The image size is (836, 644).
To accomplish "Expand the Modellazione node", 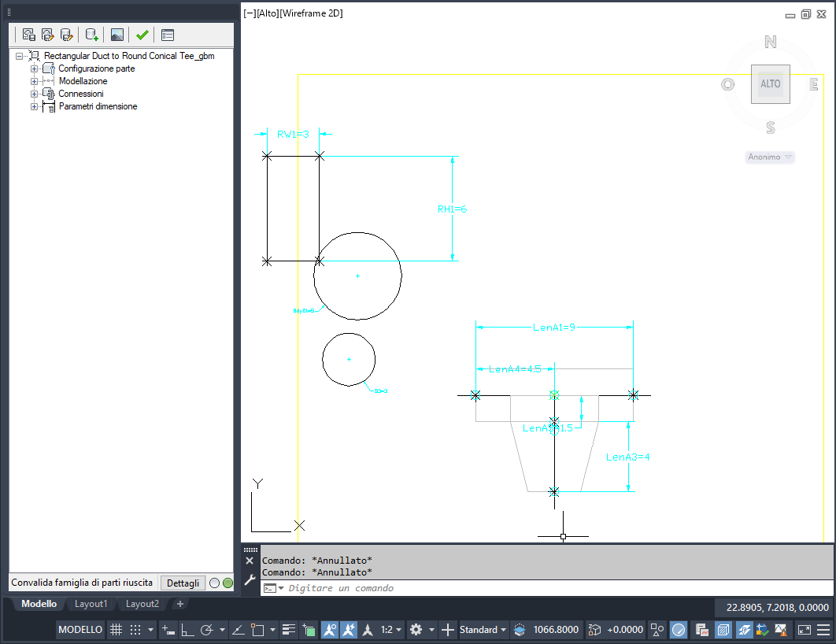I will pyautogui.click(x=34, y=81).
